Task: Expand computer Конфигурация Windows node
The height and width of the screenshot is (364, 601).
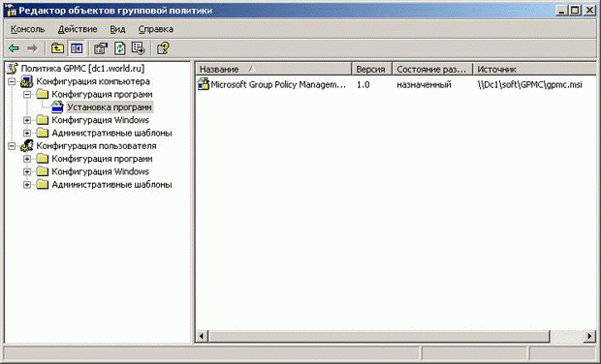Action: [27, 120]
